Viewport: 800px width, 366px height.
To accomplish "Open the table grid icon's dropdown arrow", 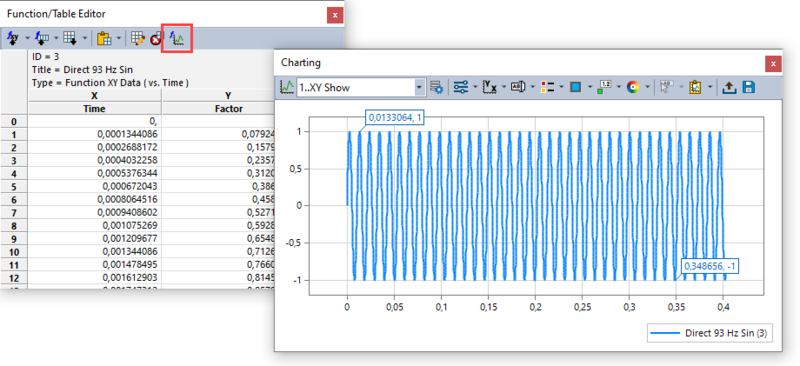I will 84,38.
